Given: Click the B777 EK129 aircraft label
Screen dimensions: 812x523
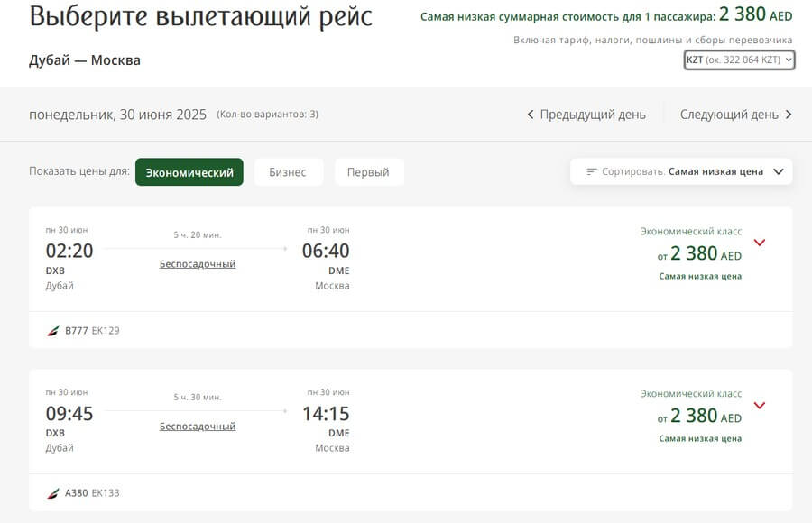Looking at the screenshot, I should click(92, 330).
